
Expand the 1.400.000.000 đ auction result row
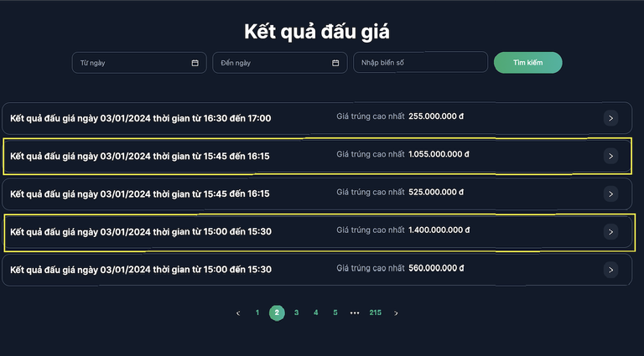(x=610, y=232)
